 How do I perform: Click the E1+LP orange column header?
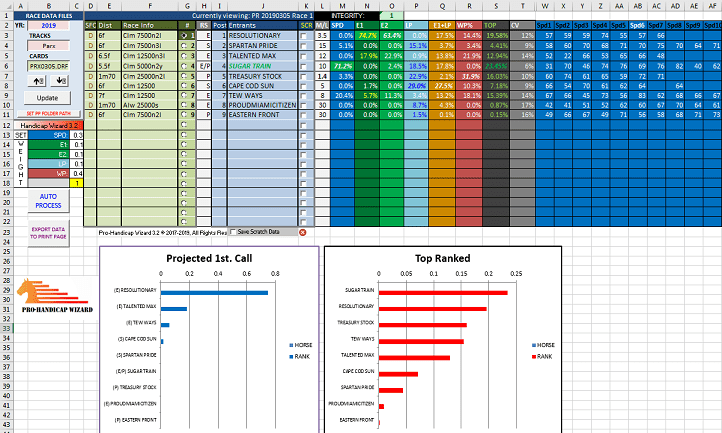(443, 23)
